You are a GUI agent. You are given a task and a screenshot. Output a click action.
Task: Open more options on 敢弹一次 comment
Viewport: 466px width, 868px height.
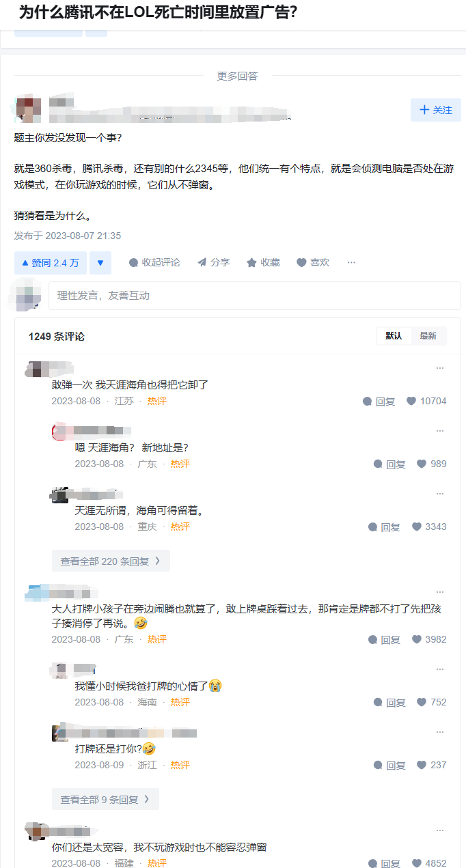(440, 368)
